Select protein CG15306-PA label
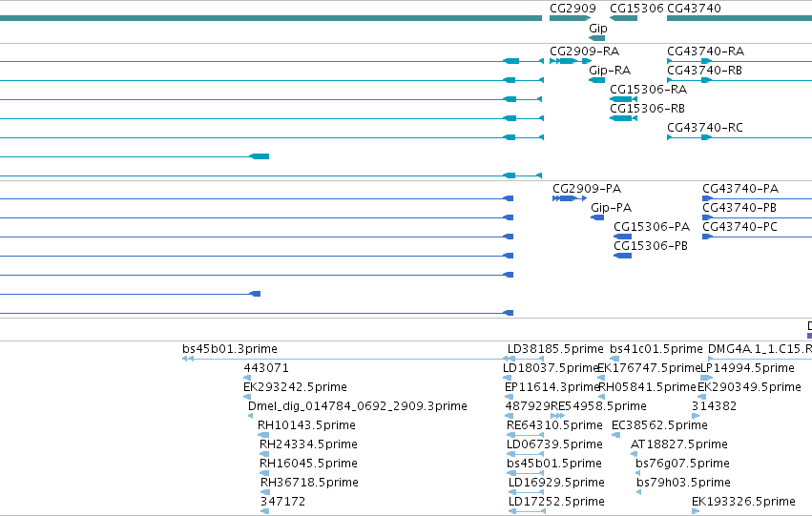Screen dimensions: 812x516 point(652,227)
